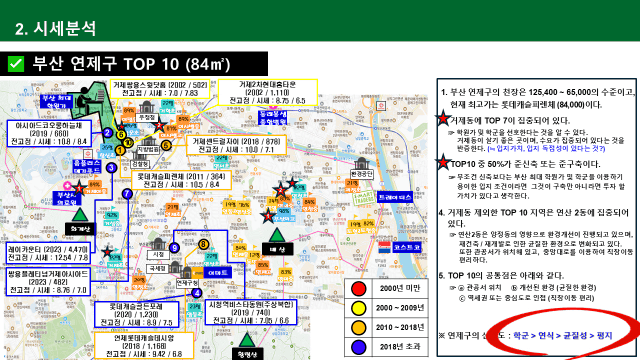Pick the yellow 2000~2009년 legend circle

[358, 308]
